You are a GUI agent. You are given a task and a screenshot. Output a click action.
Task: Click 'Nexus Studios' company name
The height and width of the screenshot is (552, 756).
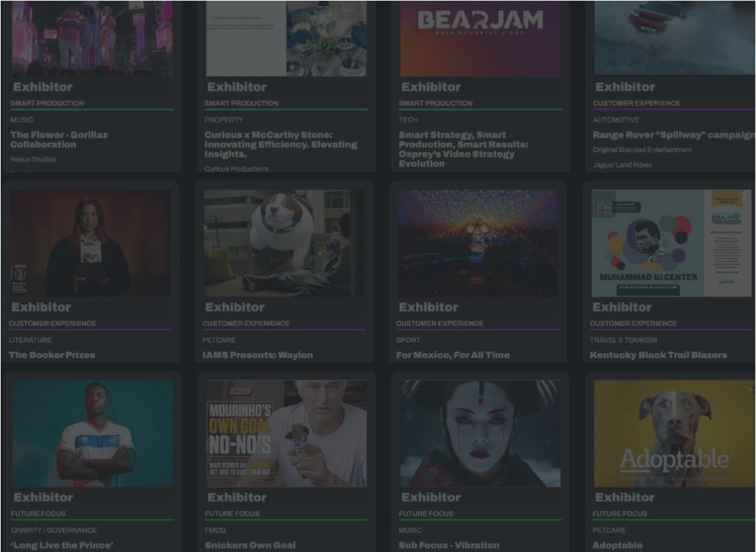click(33, 159)
